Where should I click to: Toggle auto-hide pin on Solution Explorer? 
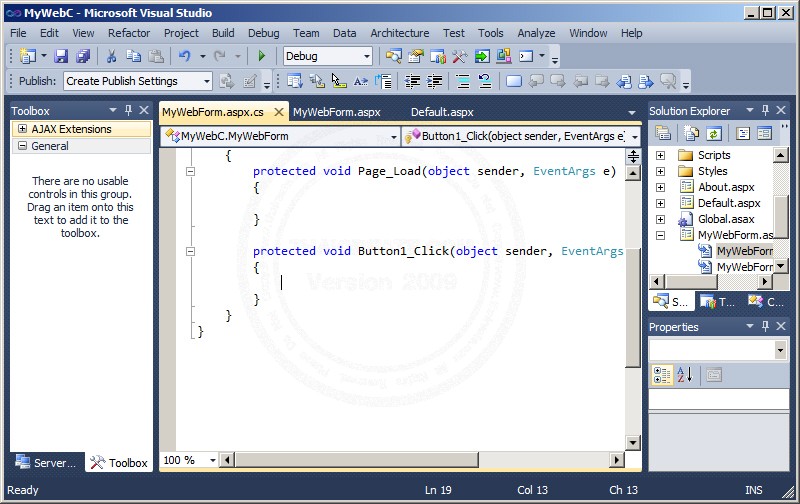coord(765,110)
